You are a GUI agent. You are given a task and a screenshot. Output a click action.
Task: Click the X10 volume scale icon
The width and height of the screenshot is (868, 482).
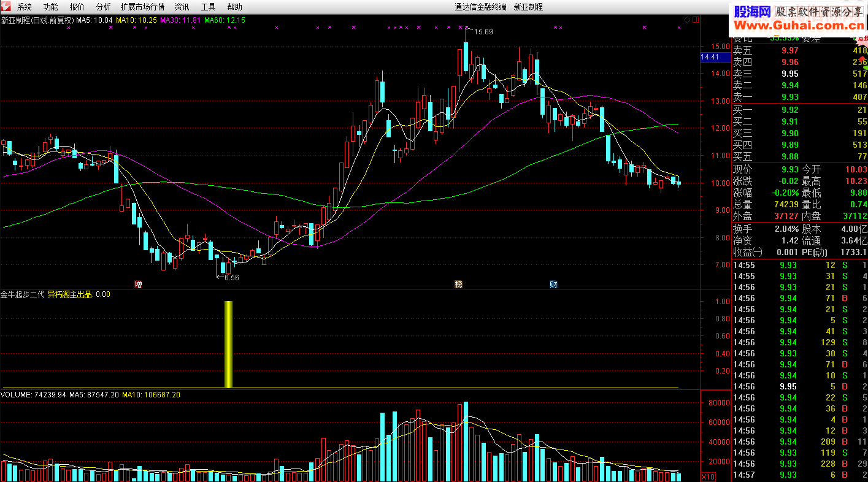point(707,477)
